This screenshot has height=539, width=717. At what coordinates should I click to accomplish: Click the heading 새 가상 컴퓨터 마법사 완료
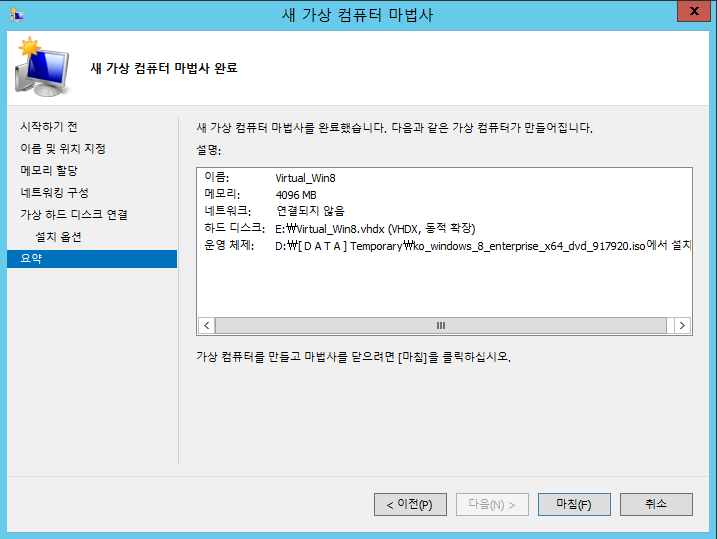[x=164, y=68]
